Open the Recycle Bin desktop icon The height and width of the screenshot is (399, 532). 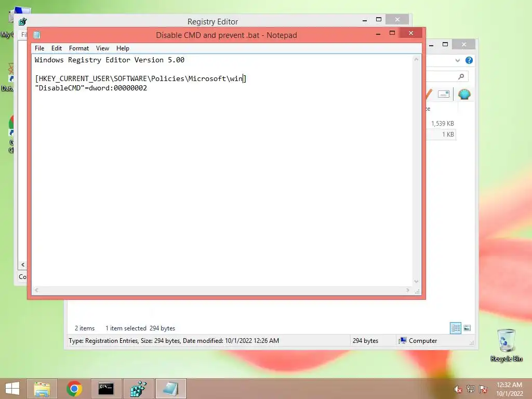506,345
